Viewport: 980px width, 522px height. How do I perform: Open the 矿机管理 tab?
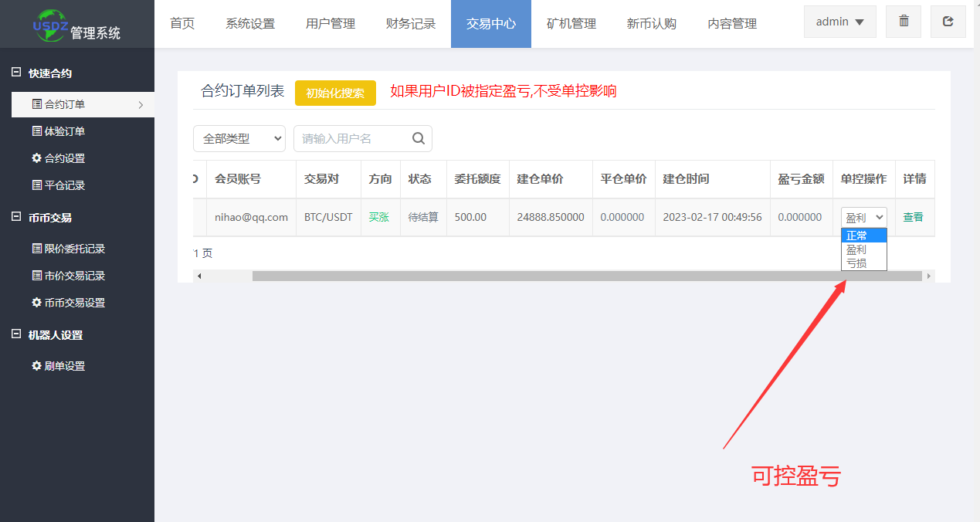coord(571,23)
